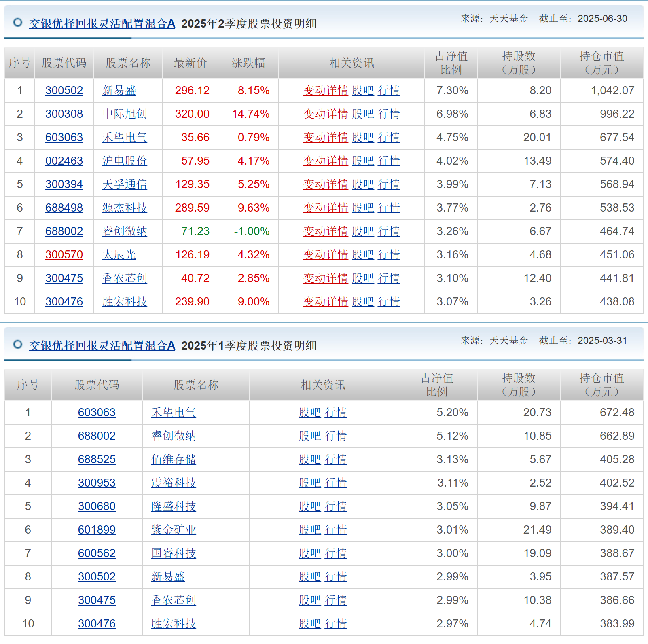
Task: Open stock code 688002 in 1季度 table
Action: pyautogui.click(x=97, y=436)
